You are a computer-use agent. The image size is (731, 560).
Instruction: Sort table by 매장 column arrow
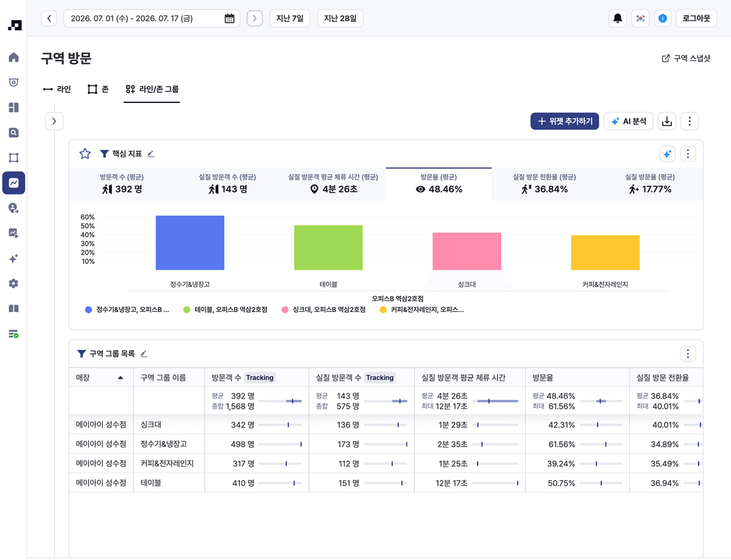tap(120, 378)
